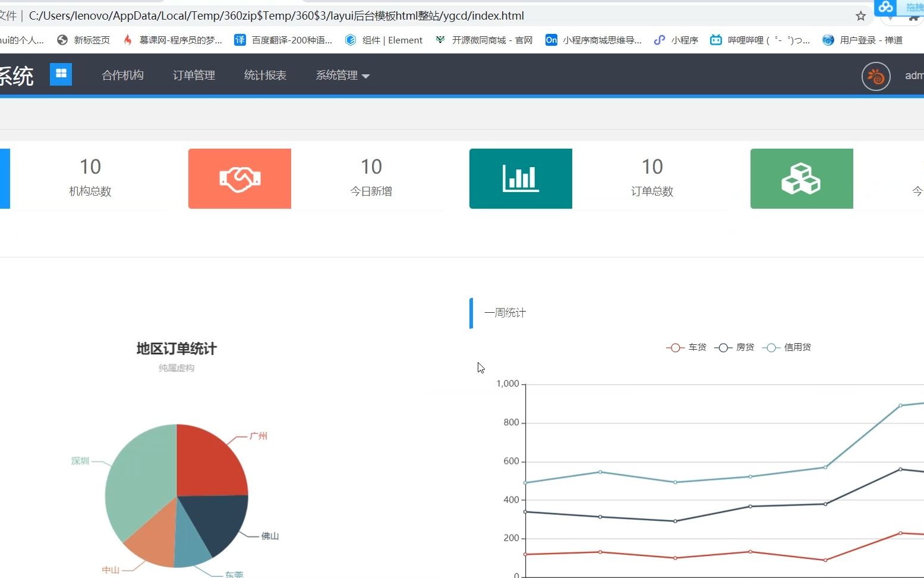
Task: Click the 今日新增 count card
Action: pyautogui.click(x=371, y=178)
